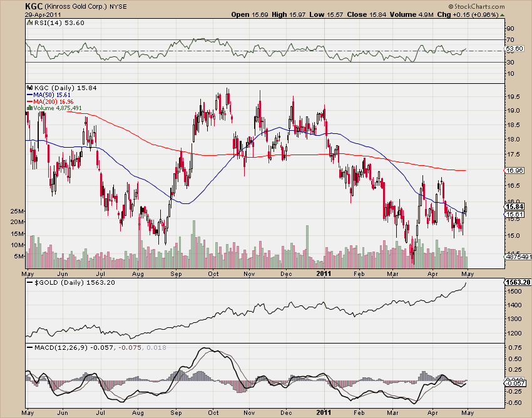Click the 17.5 price axis label
Screen dimensions: 532x418
tap(513, 155)
